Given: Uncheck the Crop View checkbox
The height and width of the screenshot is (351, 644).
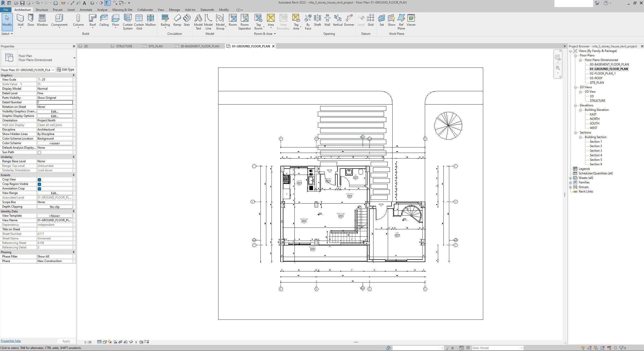Looking at the screenshot, I should pyautogui.click(x=39, y=180).
